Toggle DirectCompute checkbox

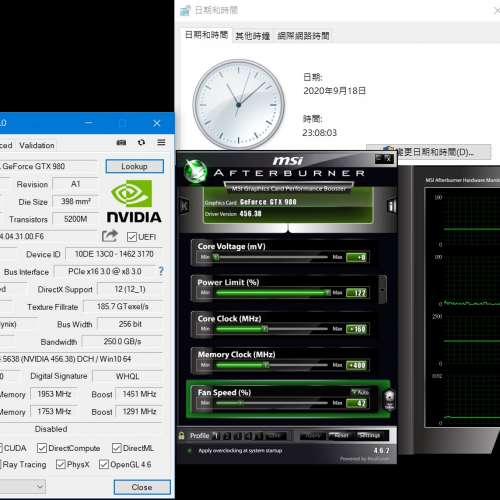42,448
